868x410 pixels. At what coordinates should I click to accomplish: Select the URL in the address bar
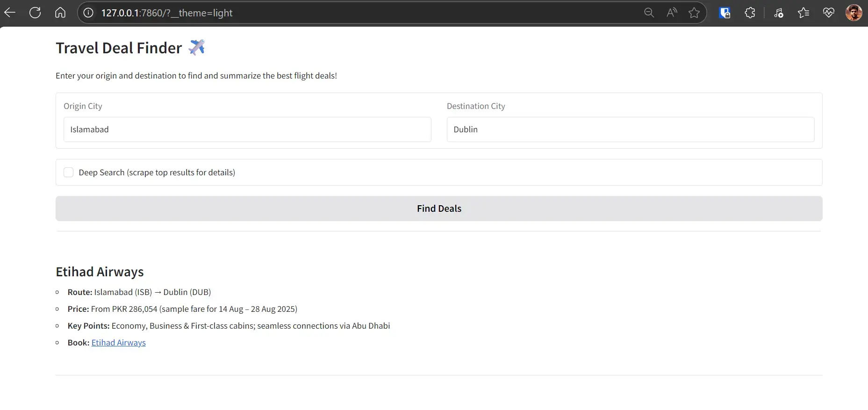point(167,13)
